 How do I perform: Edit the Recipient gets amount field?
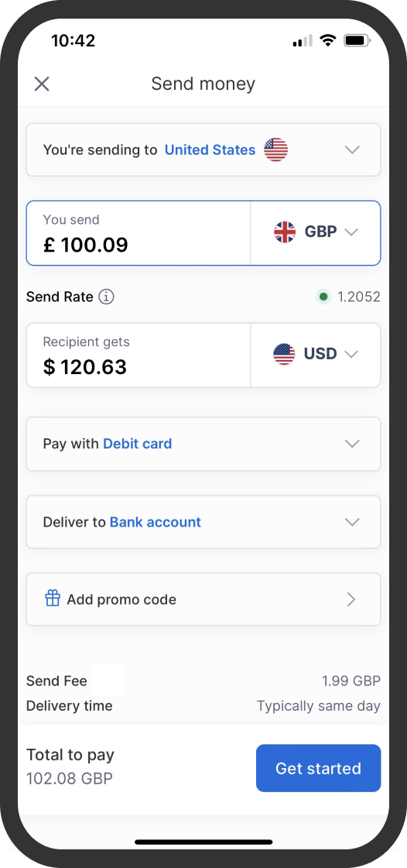[x=139, y=355]
